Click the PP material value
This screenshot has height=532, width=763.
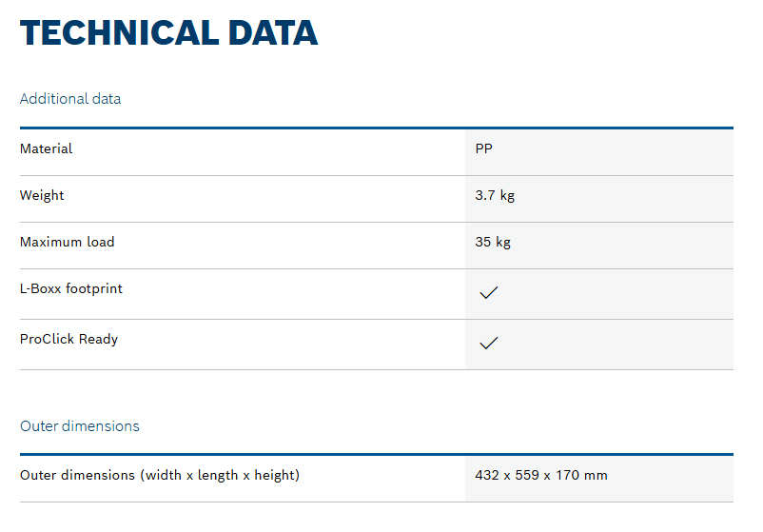(x=483, y=148)
